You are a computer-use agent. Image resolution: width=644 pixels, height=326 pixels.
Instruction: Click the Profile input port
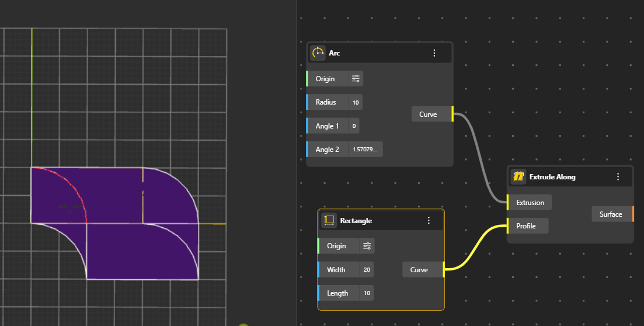[508, 226]
